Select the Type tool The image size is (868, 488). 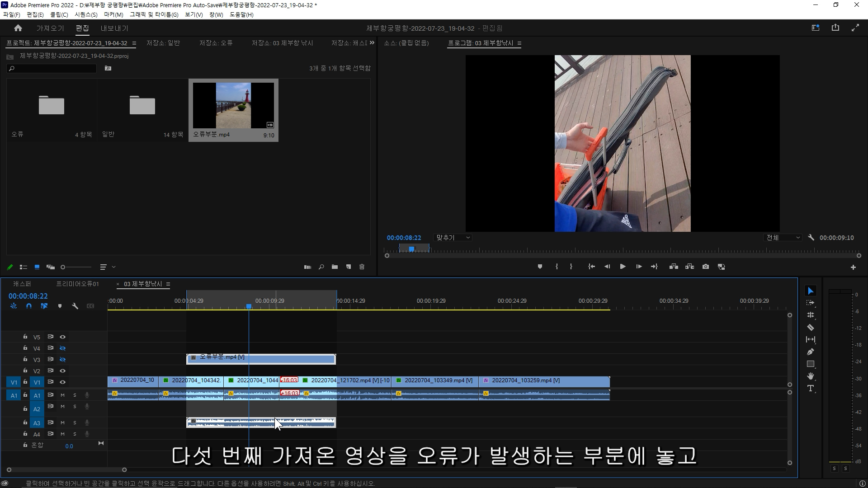pos(811,388)
